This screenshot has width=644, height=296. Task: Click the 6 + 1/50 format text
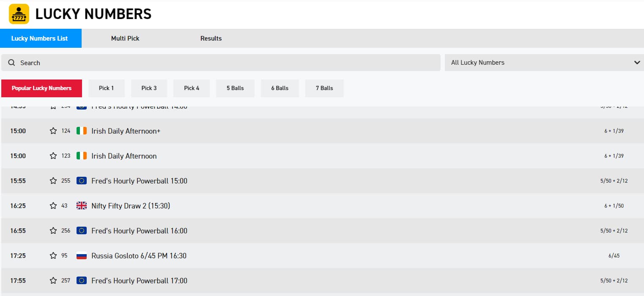[x=614, y=206]
